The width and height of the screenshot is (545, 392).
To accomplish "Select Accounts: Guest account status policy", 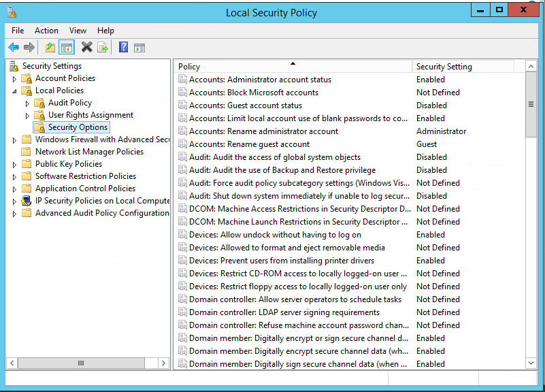I will [245, 105].
